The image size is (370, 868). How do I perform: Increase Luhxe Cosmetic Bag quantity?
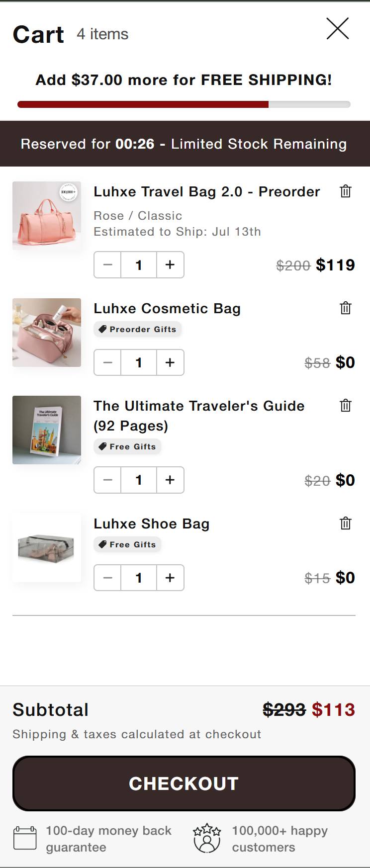coord(170,362)
